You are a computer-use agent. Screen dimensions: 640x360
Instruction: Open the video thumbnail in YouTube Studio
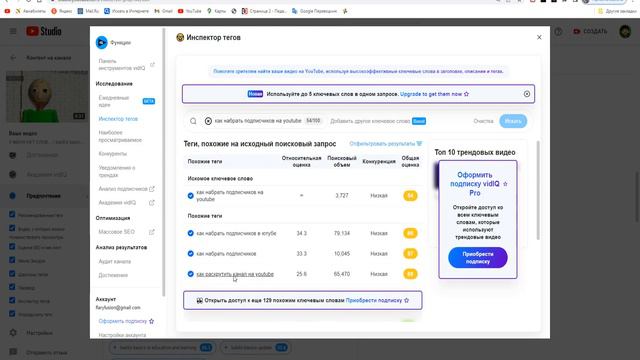tap(47, 97)
